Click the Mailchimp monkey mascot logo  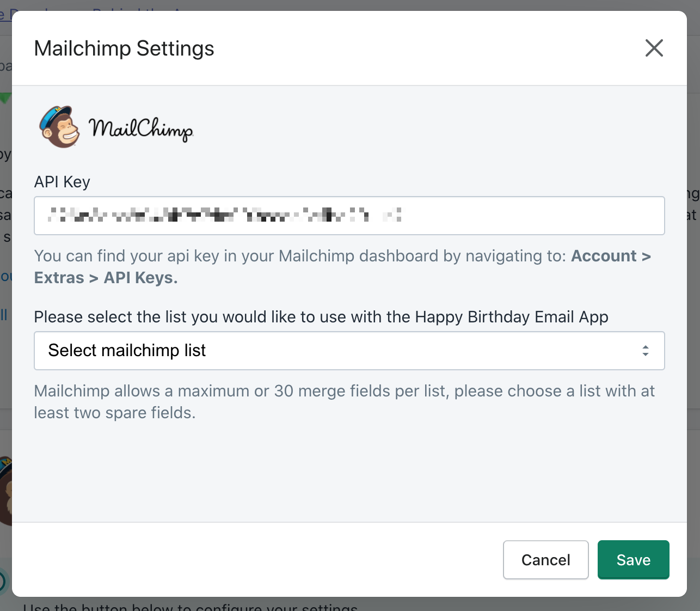(x=59, y=127)
